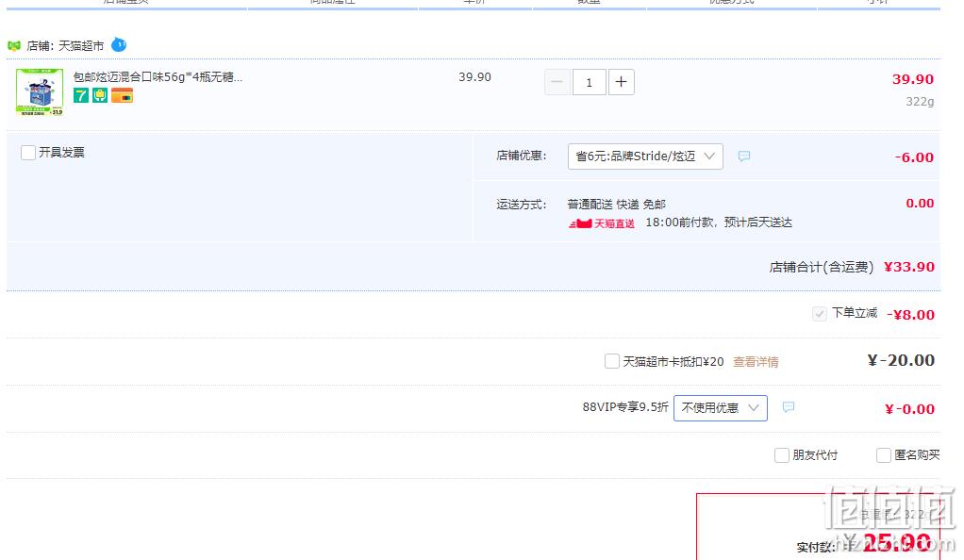
Task: Click the orange credit card badge icon
Action: coord(122,95)
